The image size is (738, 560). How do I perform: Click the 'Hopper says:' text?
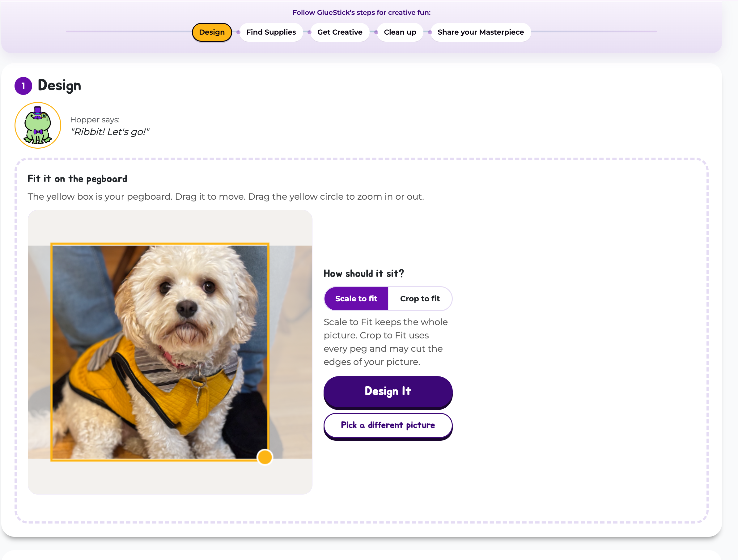point(95,120)
